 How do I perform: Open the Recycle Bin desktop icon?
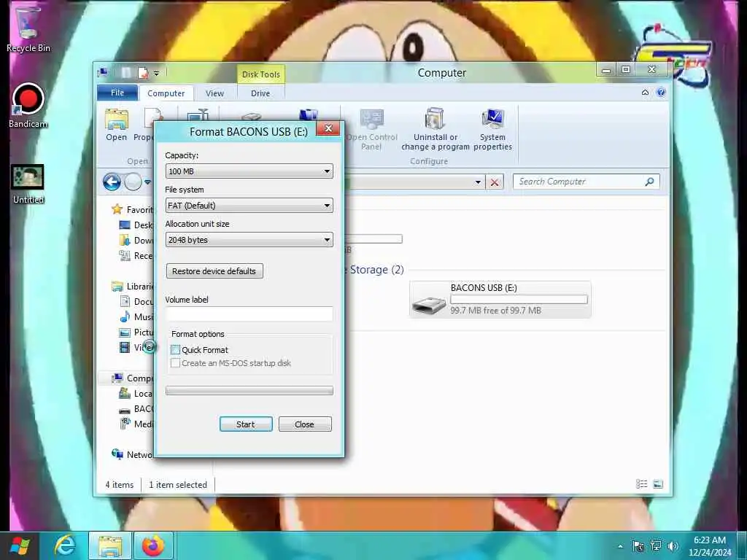[x=28, y=28]
